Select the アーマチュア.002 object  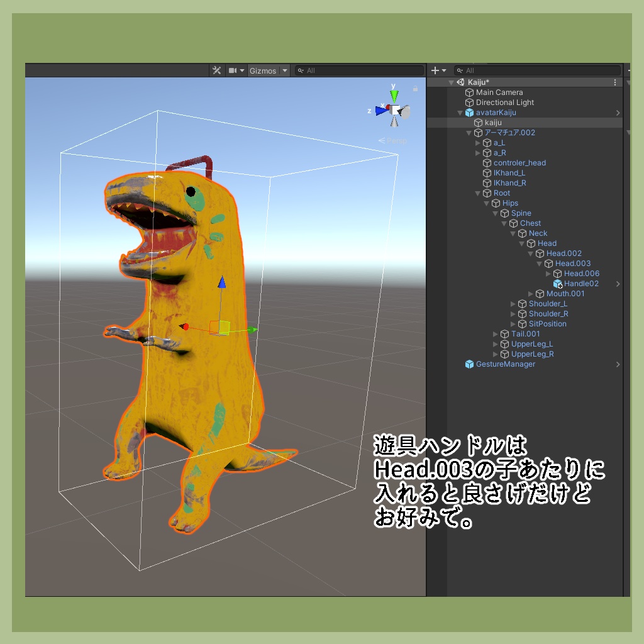[509, 133]
